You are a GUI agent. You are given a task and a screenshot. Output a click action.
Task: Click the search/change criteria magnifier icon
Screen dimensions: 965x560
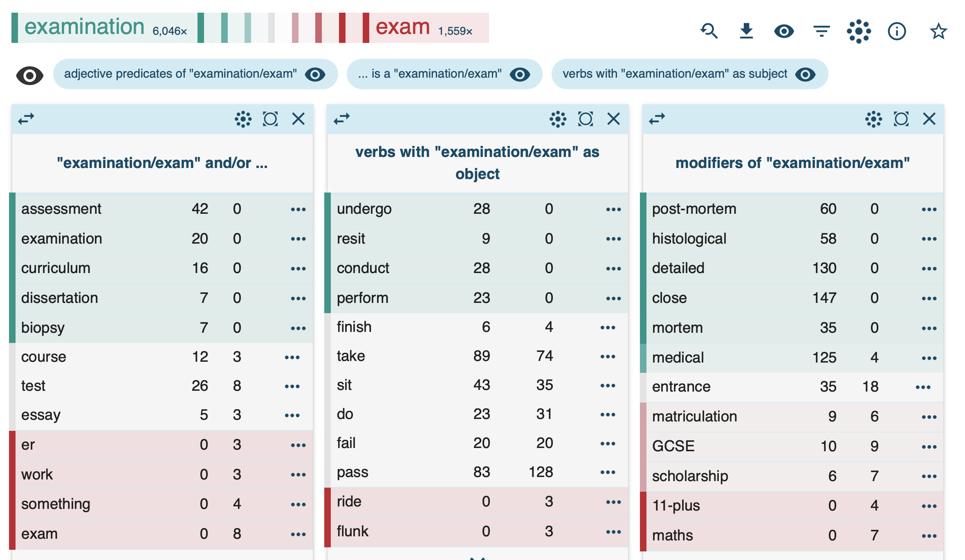[x=709, y=31]
